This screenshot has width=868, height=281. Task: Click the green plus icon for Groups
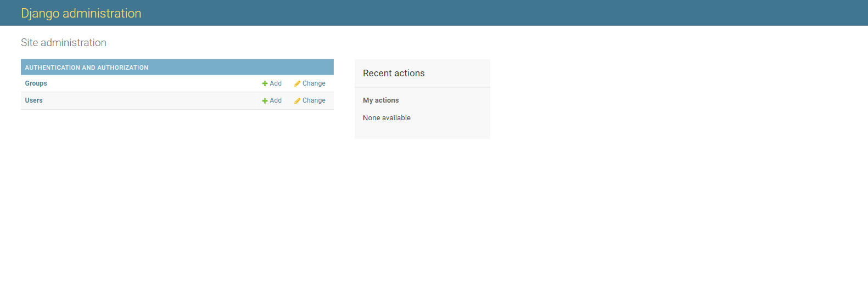265,83
